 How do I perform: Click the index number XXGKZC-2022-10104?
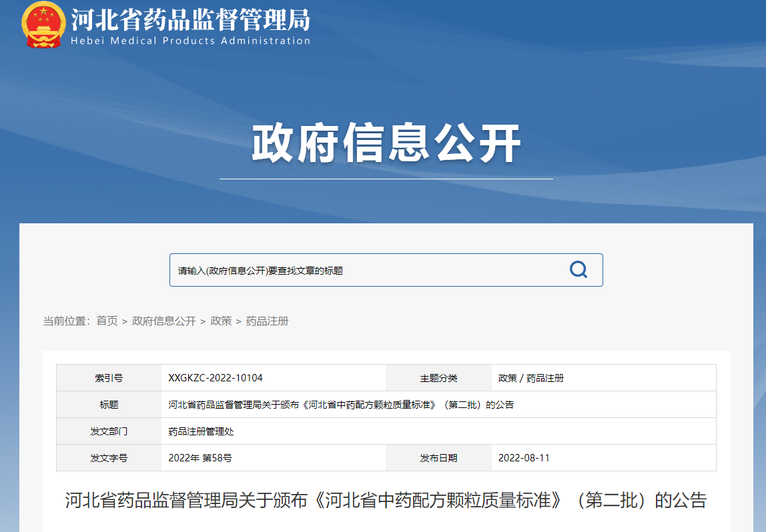point(216,378)
